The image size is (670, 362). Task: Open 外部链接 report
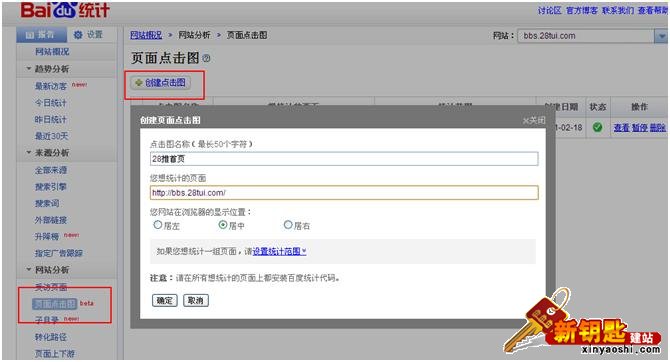[51, 220]
